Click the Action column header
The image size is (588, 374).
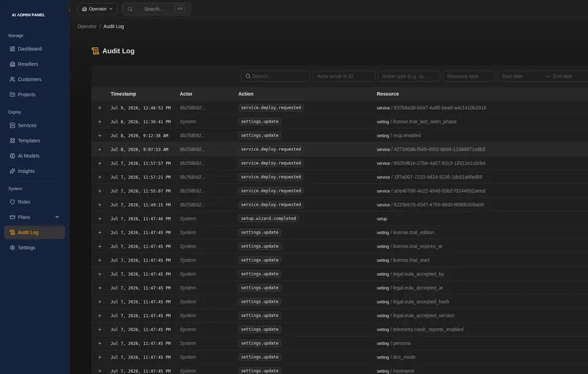pyautogui.click(x=246, y=94)
